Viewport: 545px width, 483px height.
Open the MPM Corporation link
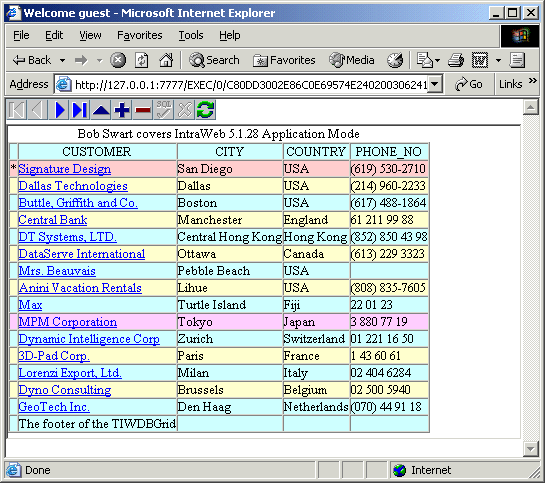pos(67,322)
